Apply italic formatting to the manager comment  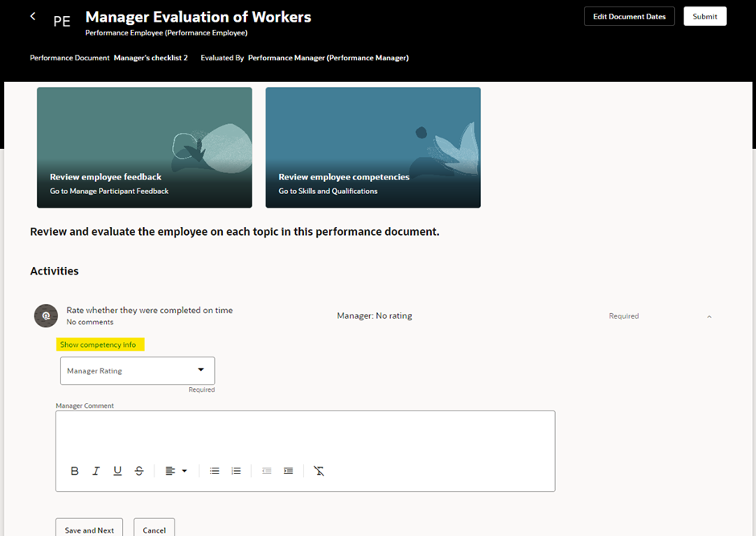click(x=96, y=471)
